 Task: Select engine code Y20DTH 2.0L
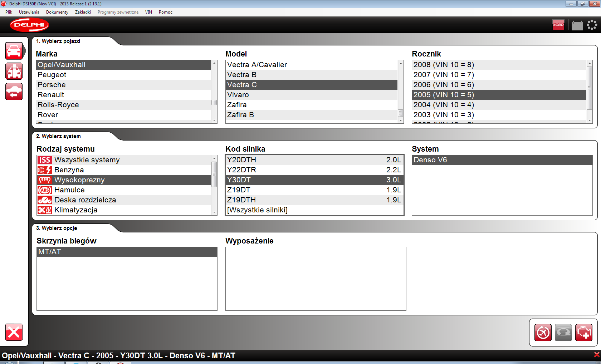tap(314, 160)
